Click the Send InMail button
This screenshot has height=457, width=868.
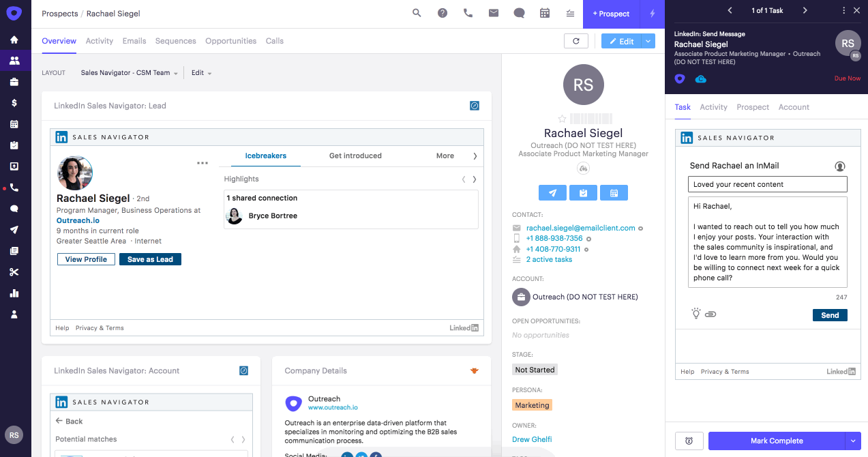[x=830, y=315]
